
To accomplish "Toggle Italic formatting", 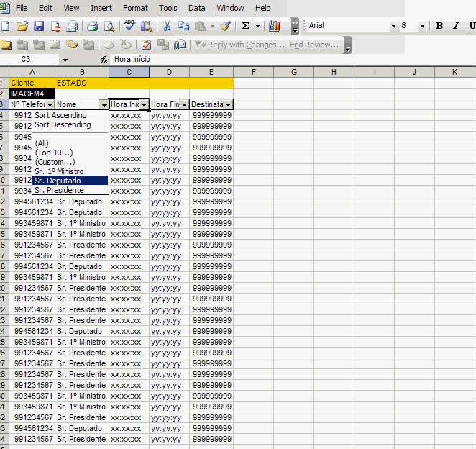I will coord(456,26).
